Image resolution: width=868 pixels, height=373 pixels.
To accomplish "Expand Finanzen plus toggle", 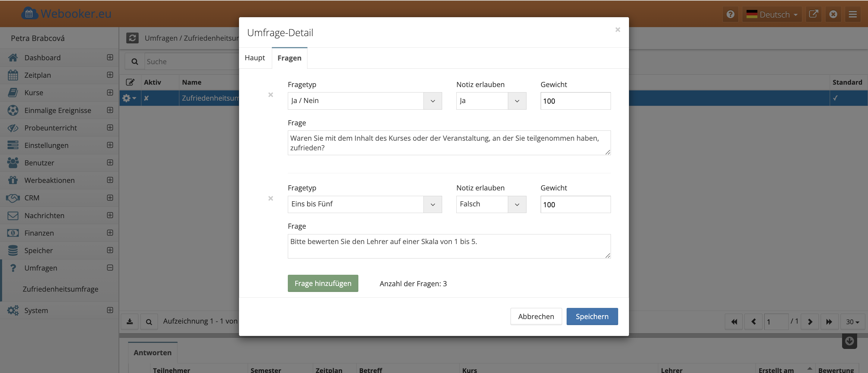I will (110, 233).
